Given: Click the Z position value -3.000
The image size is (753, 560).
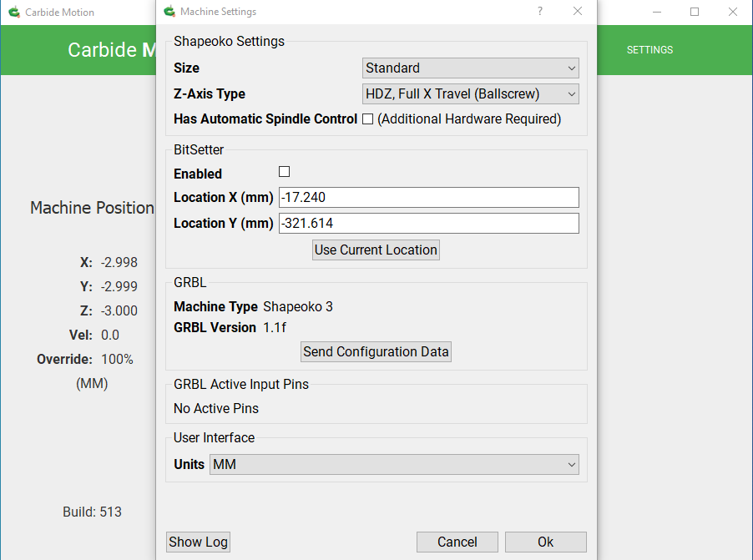Looking at the screenshot, I should [x=119, y=310].
